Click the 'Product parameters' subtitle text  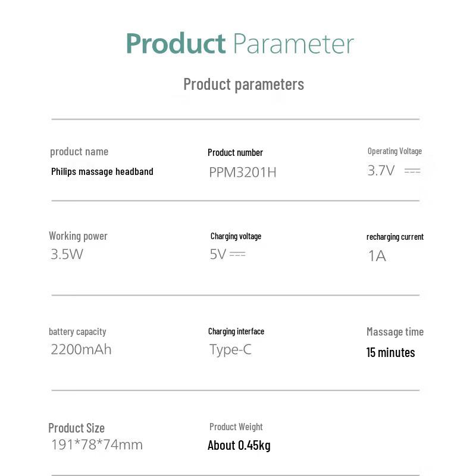(243, 84)
